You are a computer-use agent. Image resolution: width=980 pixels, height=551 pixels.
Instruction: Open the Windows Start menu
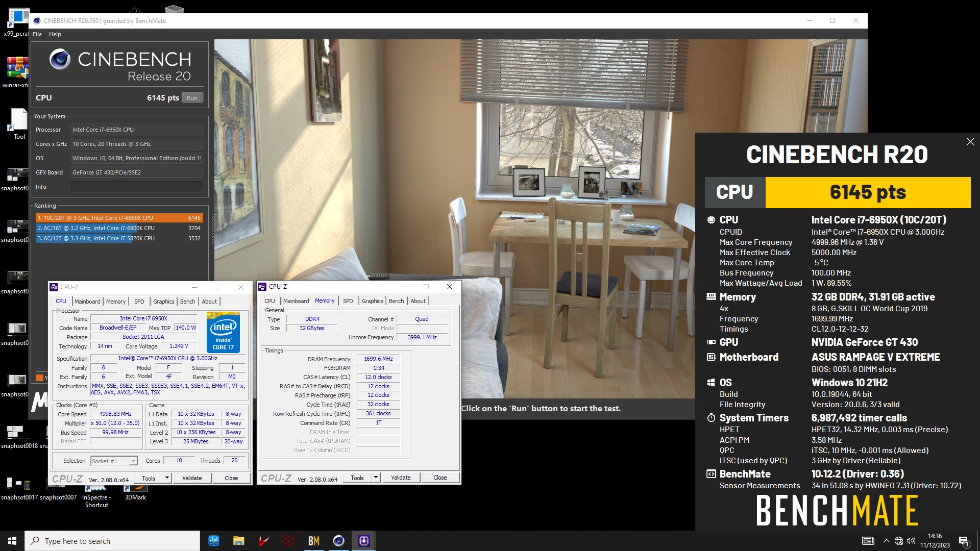[12, 541]
